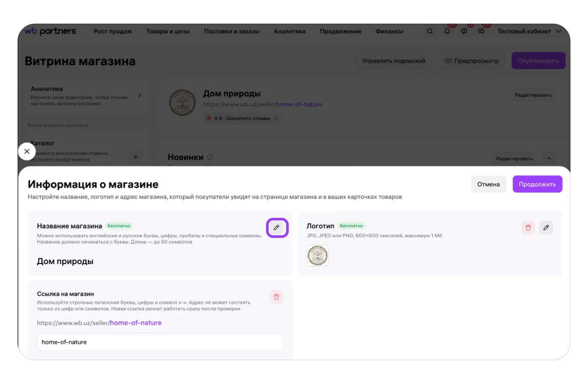Open the chat messages icon in header

click(x=481, y=31)
